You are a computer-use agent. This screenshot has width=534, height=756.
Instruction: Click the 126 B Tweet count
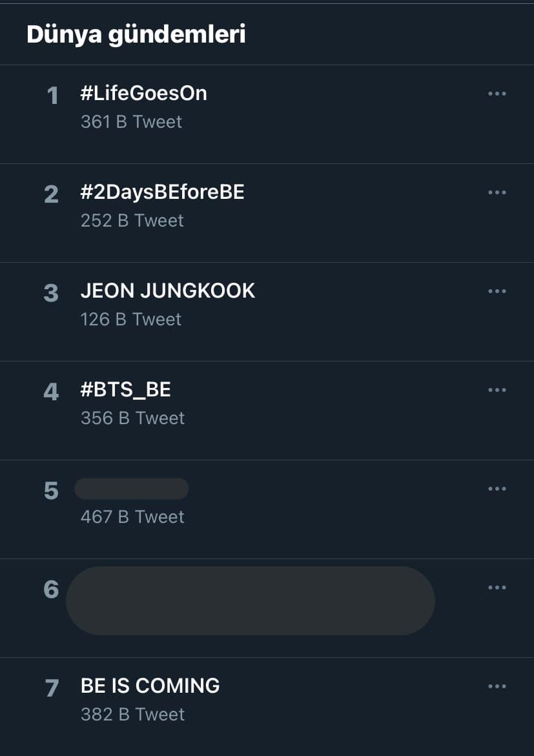pos(130,319)
